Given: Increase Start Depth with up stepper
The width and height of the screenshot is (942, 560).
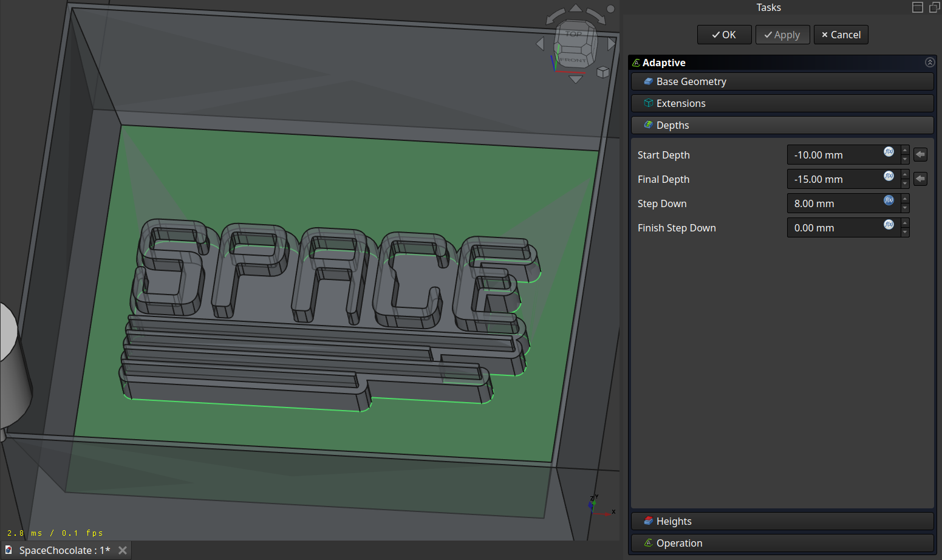Looking at the screenshot, I should (x=905, y=150).
